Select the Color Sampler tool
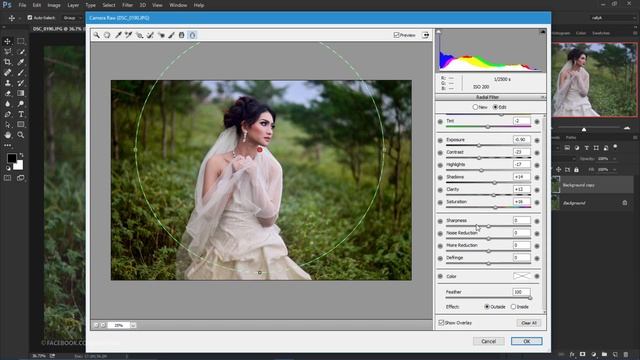The image size is (640, 360). pyautogui.click(x=129, y=35)
